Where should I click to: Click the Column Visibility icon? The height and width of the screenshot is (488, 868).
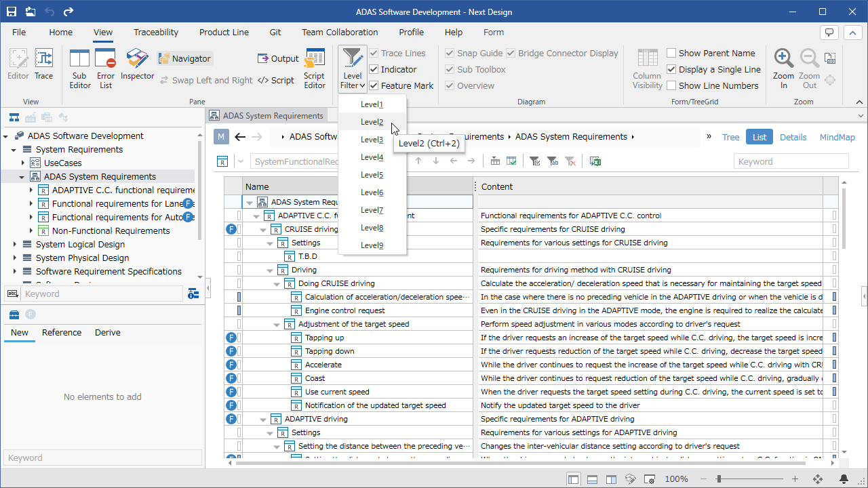click(647, 68)
